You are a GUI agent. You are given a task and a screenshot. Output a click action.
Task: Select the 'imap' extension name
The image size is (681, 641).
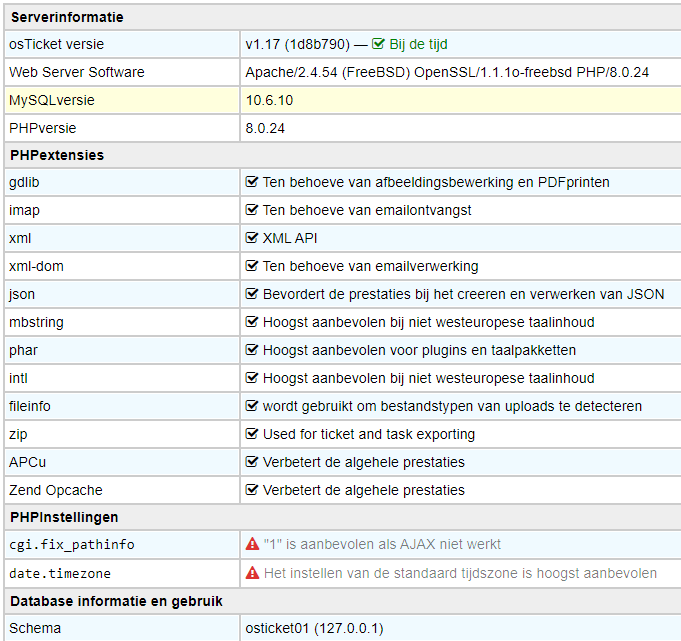pos(24,210)
